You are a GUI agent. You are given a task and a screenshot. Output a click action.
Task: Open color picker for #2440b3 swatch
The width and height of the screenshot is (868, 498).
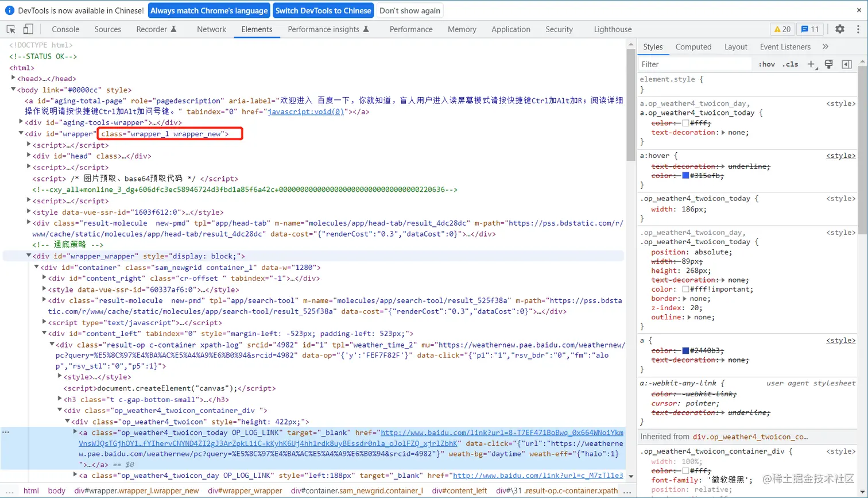pos(685,350)
